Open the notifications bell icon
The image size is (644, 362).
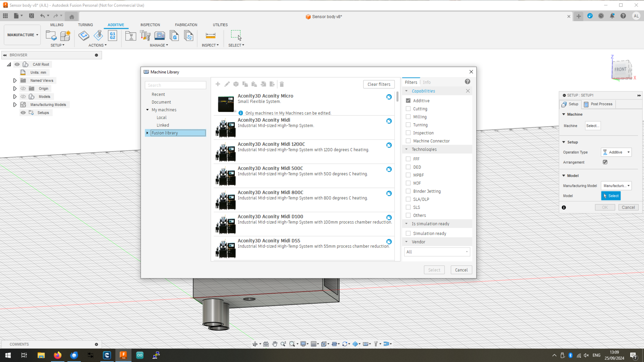point(612,16)
